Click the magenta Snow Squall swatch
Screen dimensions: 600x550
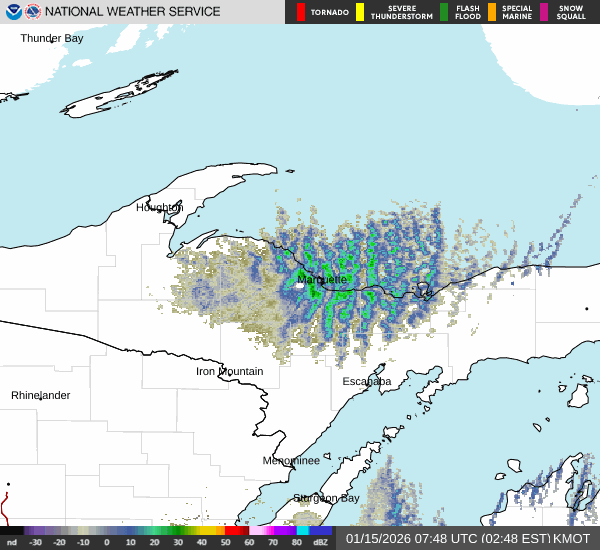pos(544,12)
